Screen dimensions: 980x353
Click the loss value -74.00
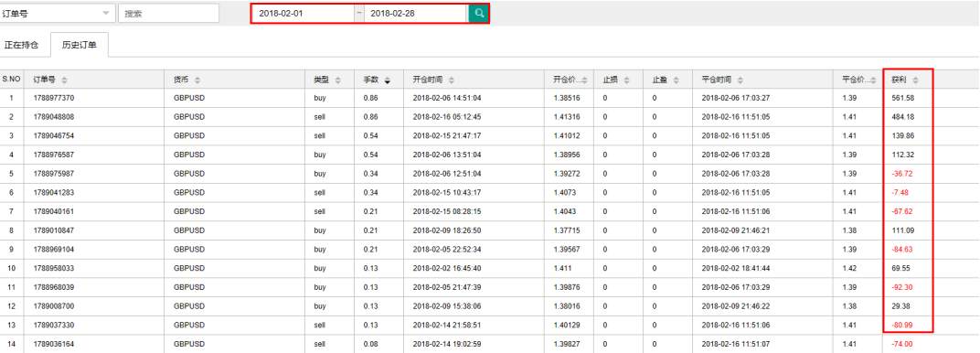click(902, 344)
